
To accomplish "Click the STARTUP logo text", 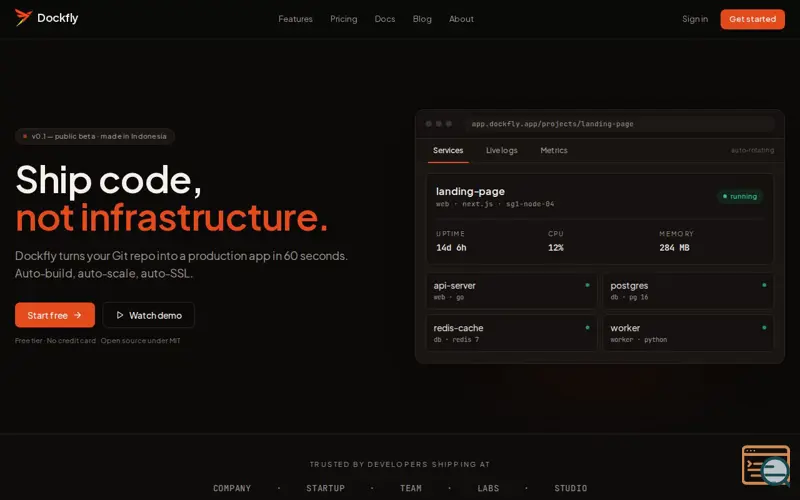I will point(326,488).
